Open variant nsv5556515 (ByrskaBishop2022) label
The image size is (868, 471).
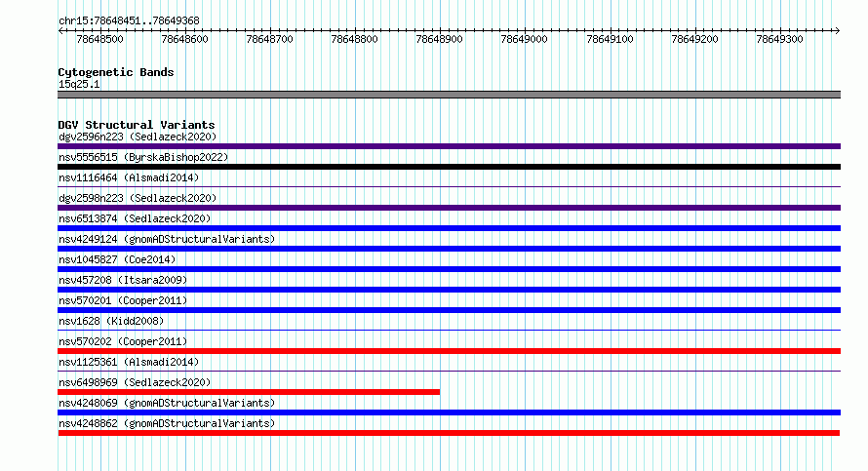click(x=143, y=157)
